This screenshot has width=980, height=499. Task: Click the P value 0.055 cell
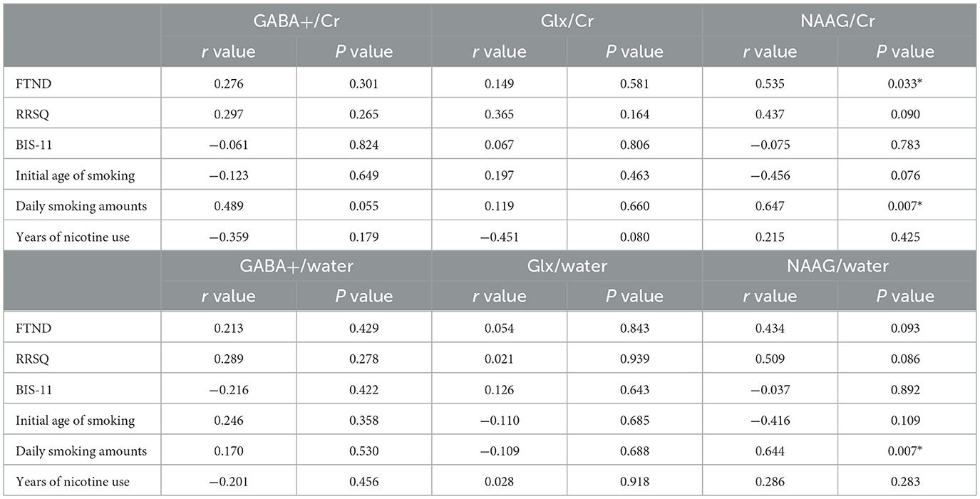coord(363,206)
